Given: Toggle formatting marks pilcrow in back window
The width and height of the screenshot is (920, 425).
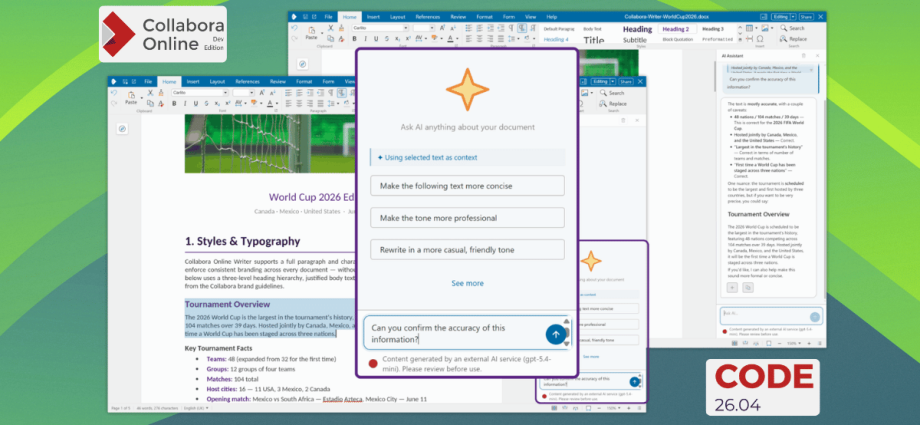Looking at the screenshot, I should tap(511, 28).
